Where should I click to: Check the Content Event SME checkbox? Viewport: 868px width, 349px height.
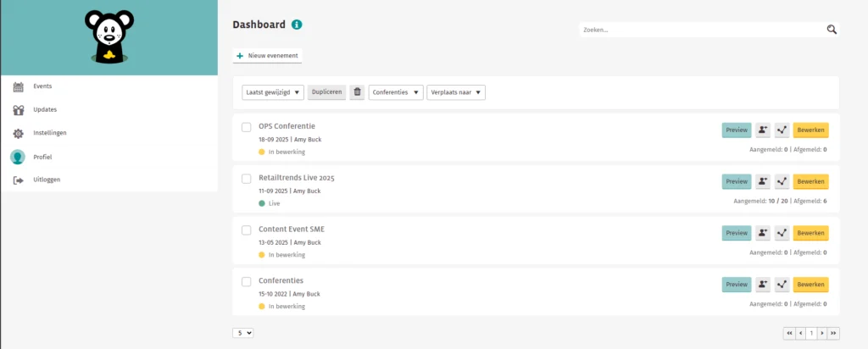247,230
